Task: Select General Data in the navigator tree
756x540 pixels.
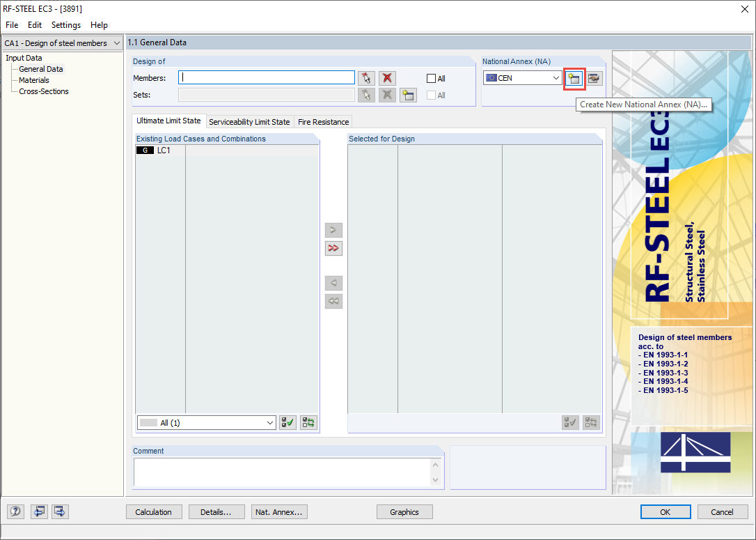Action: (x=41, y=69)
